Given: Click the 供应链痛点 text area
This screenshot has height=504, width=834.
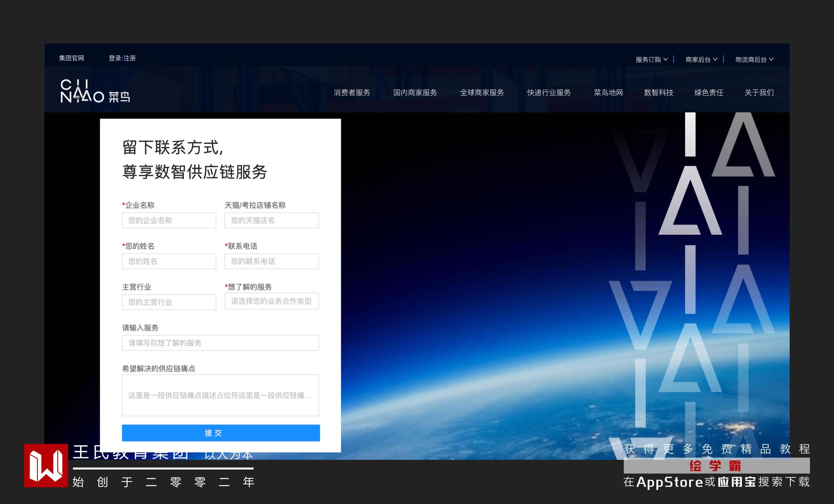Looking at the screenshot, I should tap(220, 395).
